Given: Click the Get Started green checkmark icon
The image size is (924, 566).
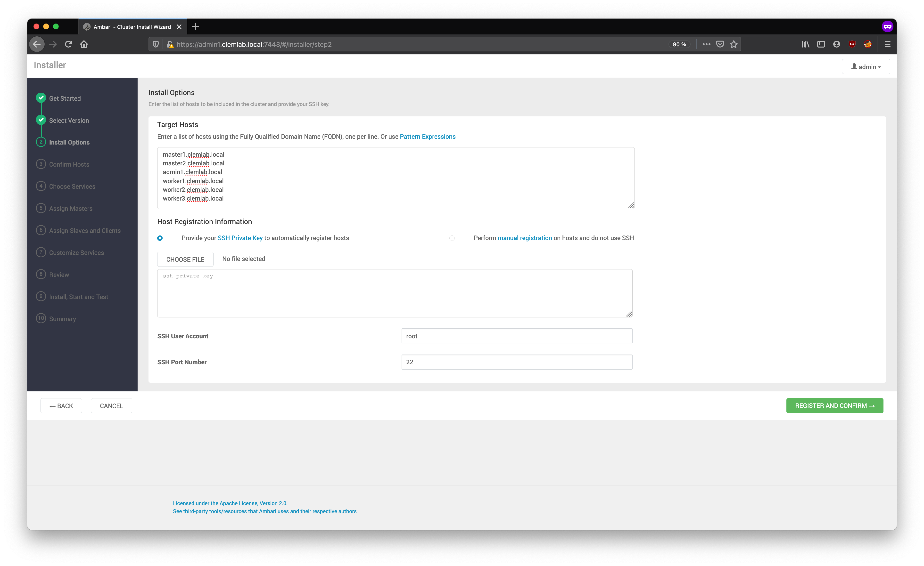Looking at the screenshot, I should point(41,98).
